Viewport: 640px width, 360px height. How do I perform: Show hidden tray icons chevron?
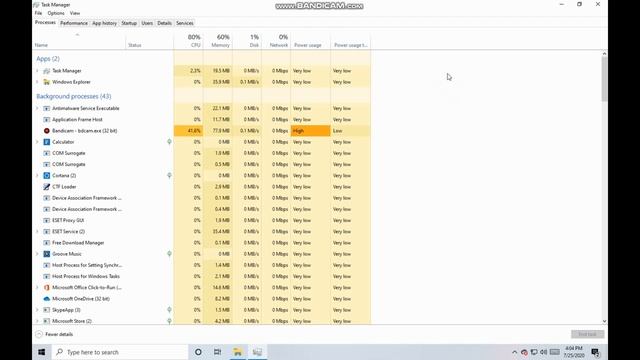(x=514, y=352)
